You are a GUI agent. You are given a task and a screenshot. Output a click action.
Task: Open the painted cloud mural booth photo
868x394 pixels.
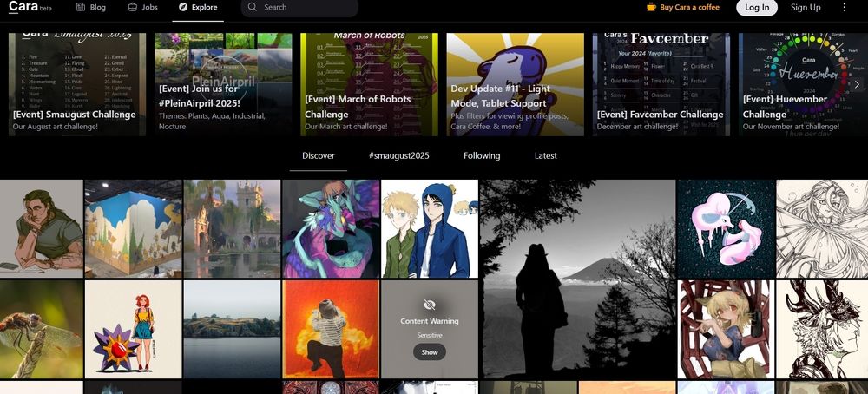134,228
